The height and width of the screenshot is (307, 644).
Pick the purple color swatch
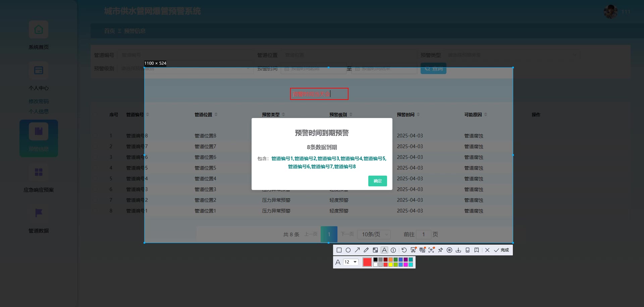click(406, 259)
